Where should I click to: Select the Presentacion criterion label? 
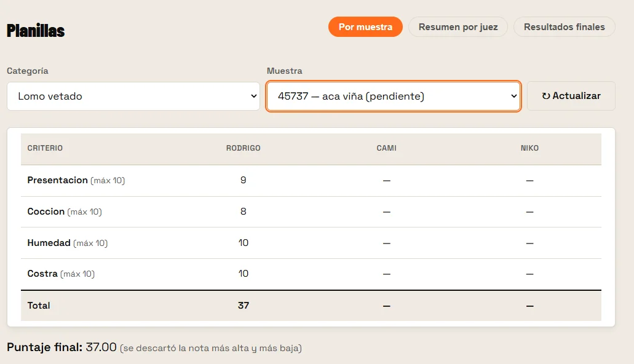tap(57, 180)
